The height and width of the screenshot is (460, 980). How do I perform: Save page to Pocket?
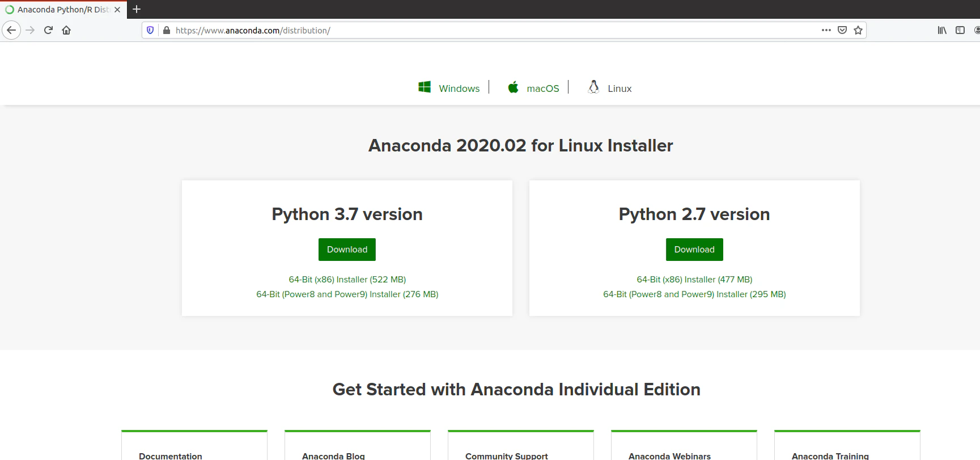[842, 30]
